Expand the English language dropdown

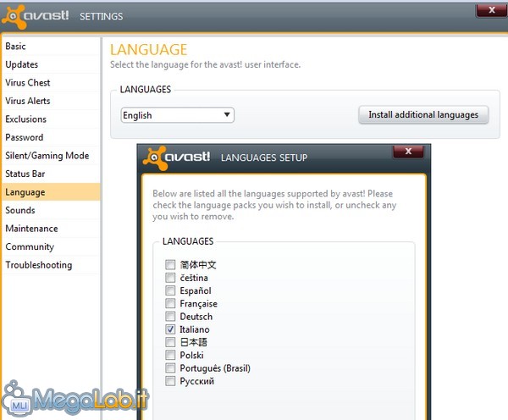pyautogui.click(x=177, y=115)
